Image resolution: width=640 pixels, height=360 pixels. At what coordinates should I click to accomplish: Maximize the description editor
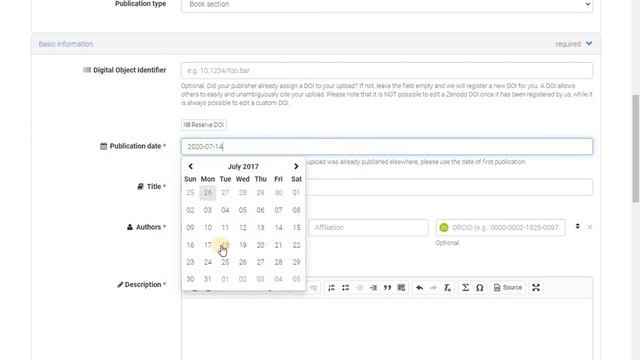536,288
